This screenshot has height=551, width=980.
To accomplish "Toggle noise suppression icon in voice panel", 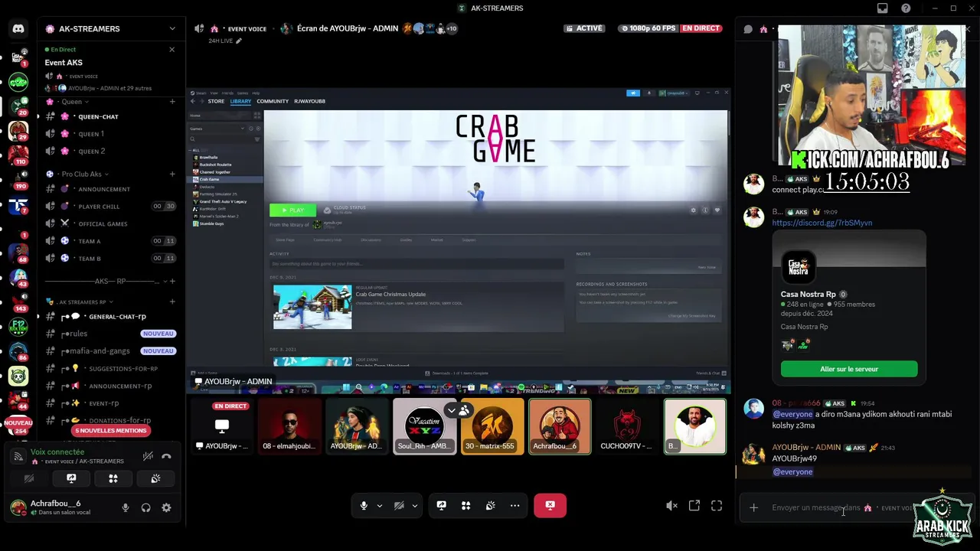I will pyautogui.click(x=148, y=456).
